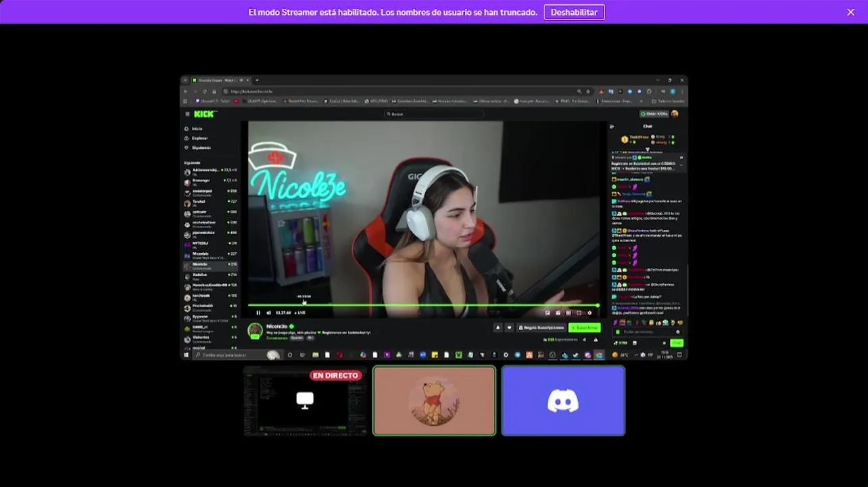Select the Winnie the Pooh participant tile
Image resolution: width=868 pixels, height=487 pixels.
[434, 400]
